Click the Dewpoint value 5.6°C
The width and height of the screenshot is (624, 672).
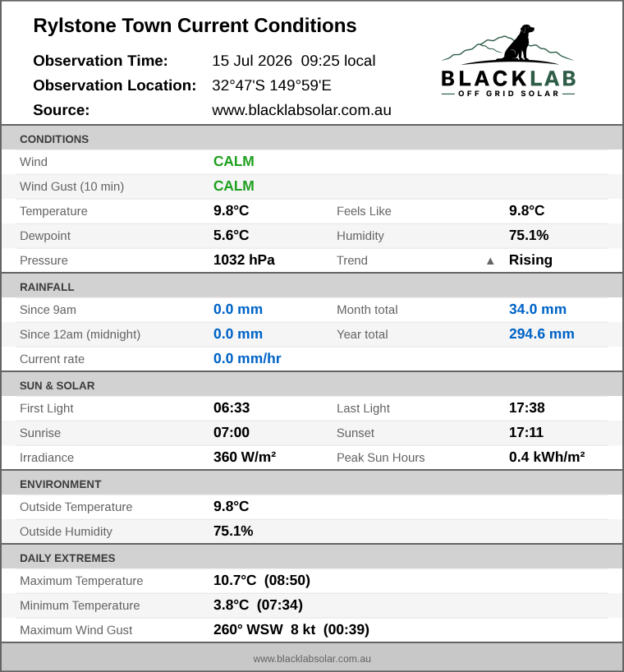[x=232, y=235]
